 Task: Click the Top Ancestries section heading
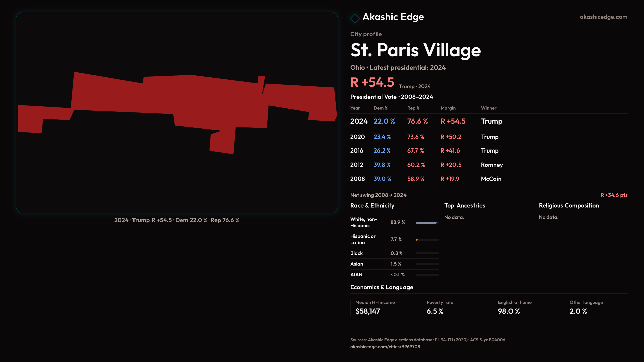point(465,206)
